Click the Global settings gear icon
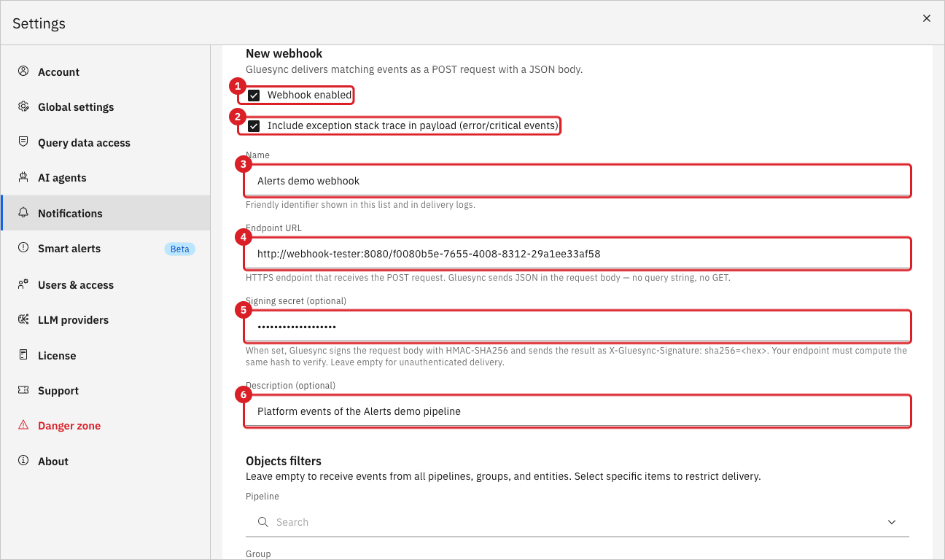 click(x=23, y=106)
